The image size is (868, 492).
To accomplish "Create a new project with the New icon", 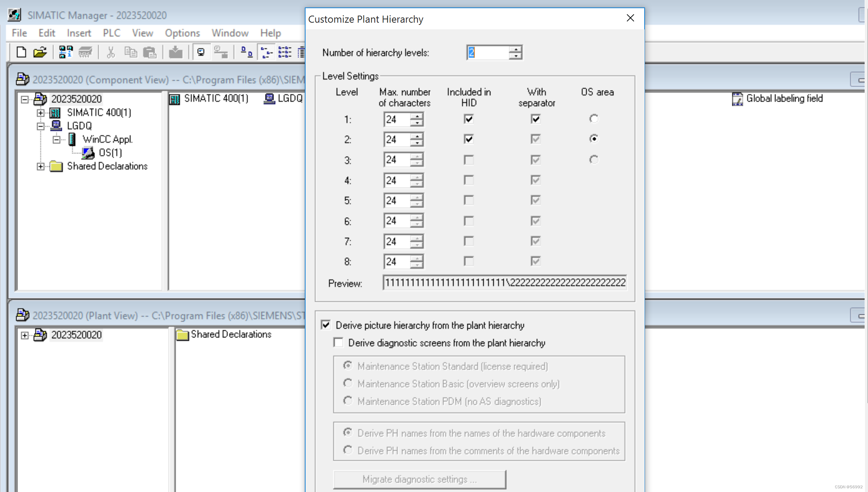I will (20, 52).
